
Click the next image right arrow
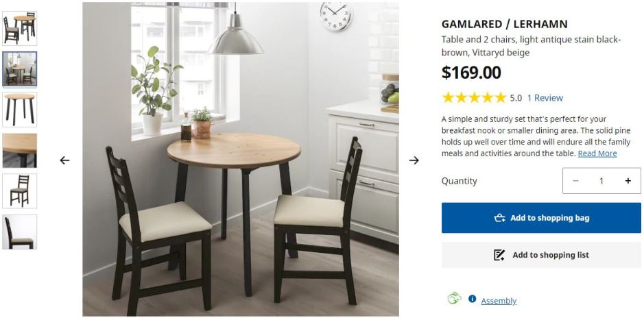click(414, 160)
